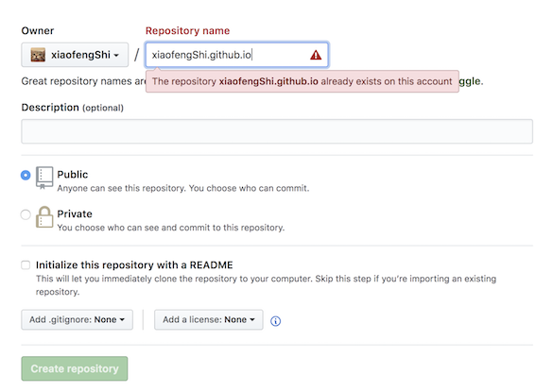The image size is (536, 392).
Task: Click into the Description text field
Action: click(x=277, y=131)
